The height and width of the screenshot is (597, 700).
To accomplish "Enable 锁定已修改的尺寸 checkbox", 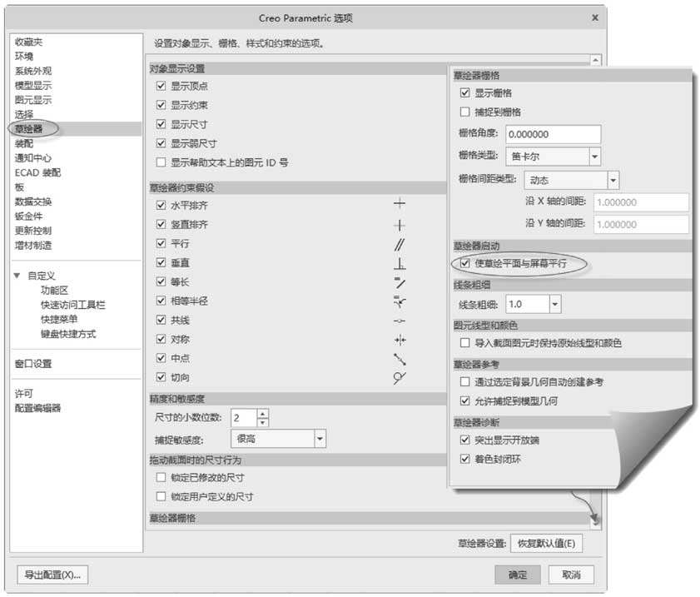I will [161, 477].
